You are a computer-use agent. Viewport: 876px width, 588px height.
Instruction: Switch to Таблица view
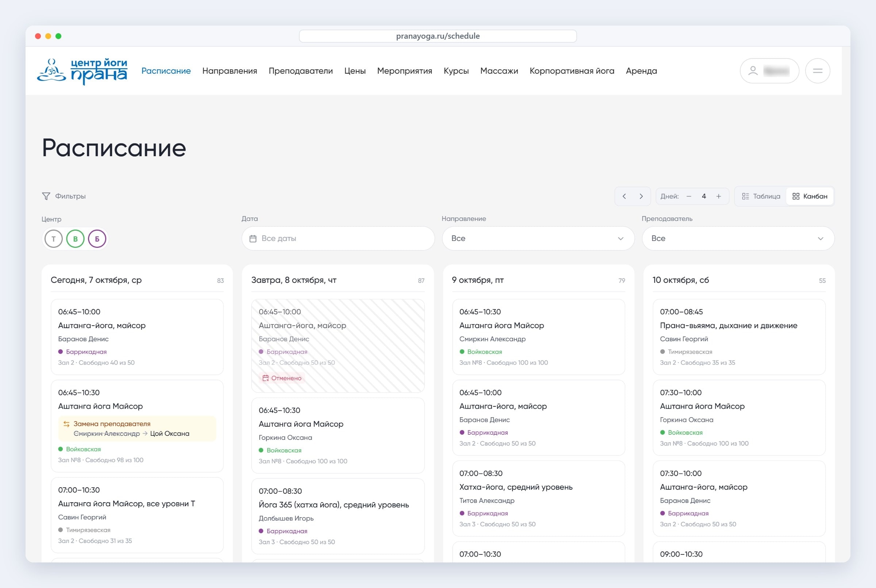[761, 196]
